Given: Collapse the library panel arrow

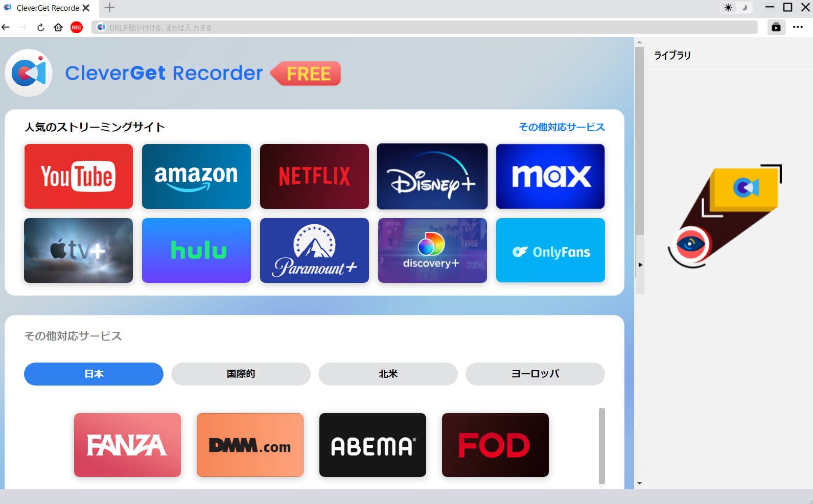Looking at the screenshot, I should tap(640, 265).
